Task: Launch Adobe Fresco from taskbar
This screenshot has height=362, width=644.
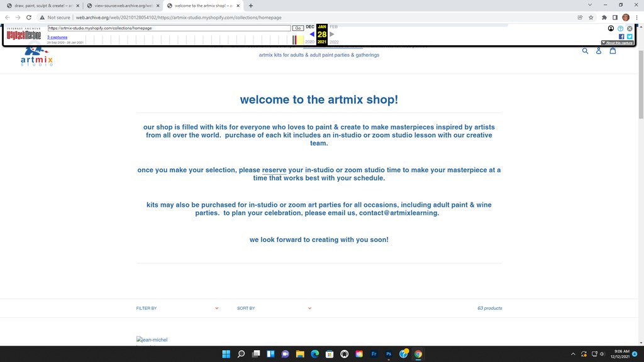Action: click(x=374, y=354)
